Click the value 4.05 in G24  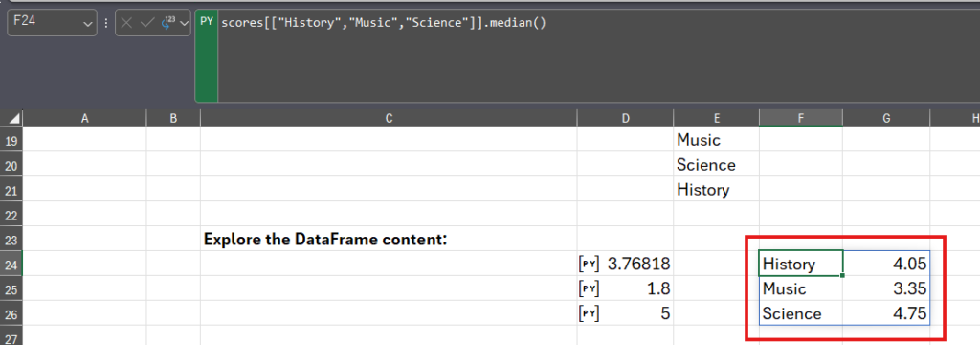point(909,264)
